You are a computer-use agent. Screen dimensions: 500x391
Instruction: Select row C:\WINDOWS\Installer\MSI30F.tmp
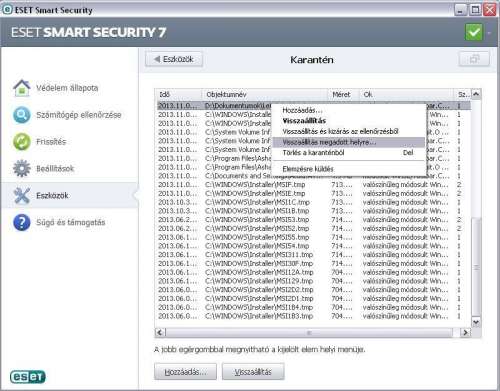[314, 263]
